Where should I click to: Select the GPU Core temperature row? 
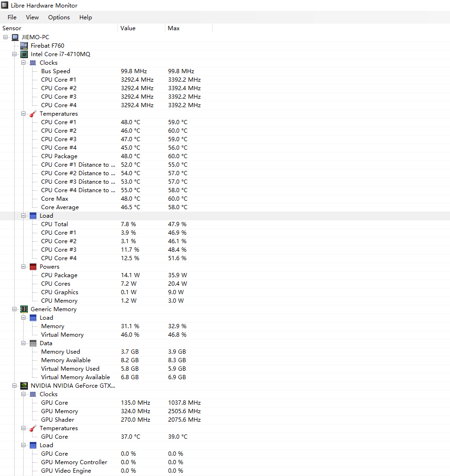point(225,437)
